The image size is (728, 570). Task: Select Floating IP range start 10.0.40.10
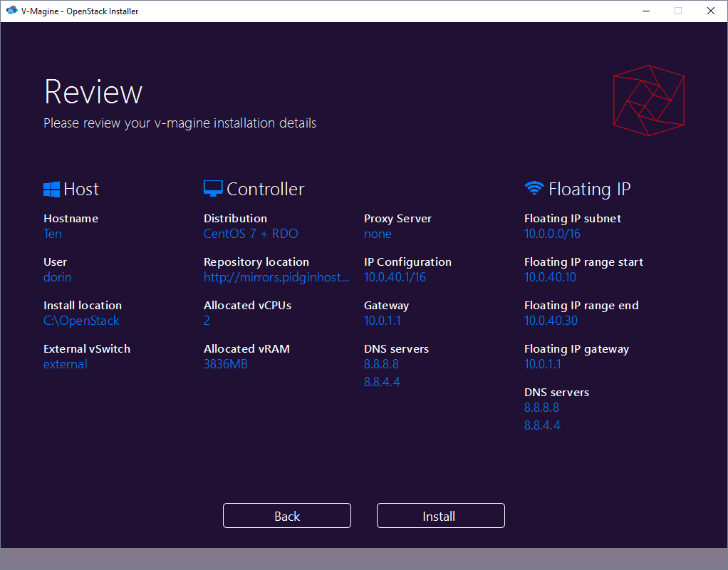pyautogui.click(x=550, y=277)
